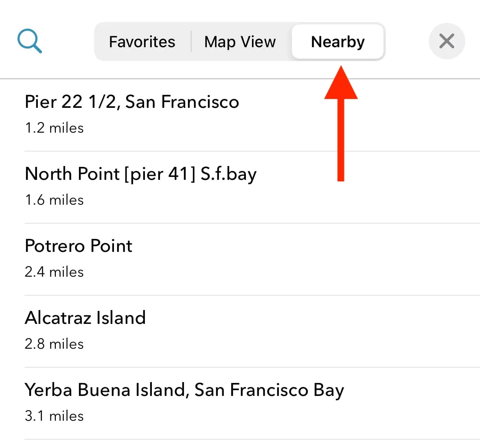Click the gray line below the header

click(240, 79)
